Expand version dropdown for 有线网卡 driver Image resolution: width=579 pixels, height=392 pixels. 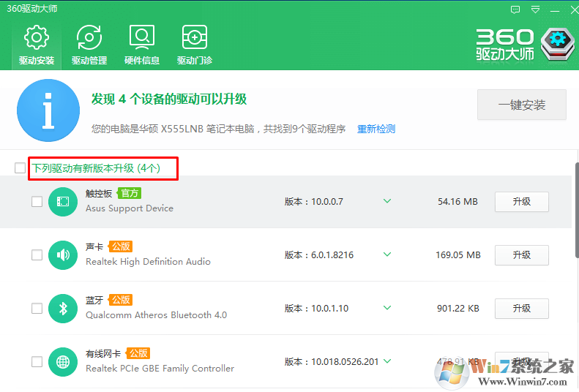pyautogui.click(x=387, y=361)
